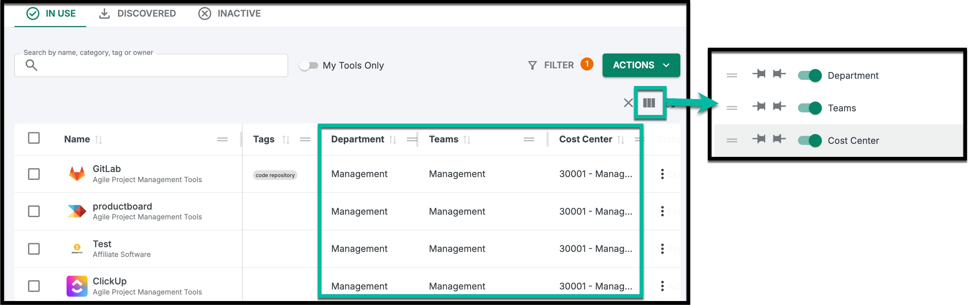Toggle My Tools Only switch

coord(308,65)
